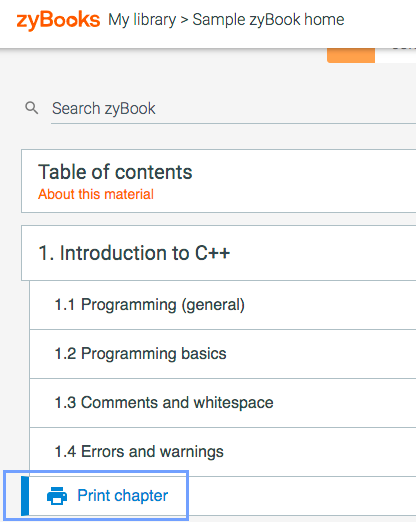
Task: Focus the Search zyBook field
Action: click(x=233, y=109)
